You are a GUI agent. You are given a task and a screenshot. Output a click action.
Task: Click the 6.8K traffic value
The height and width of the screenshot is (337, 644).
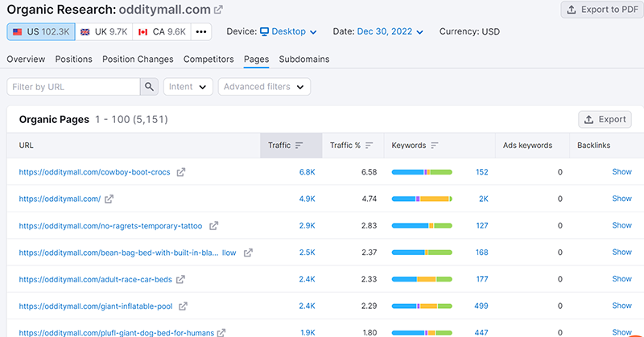tap(308, 172)
